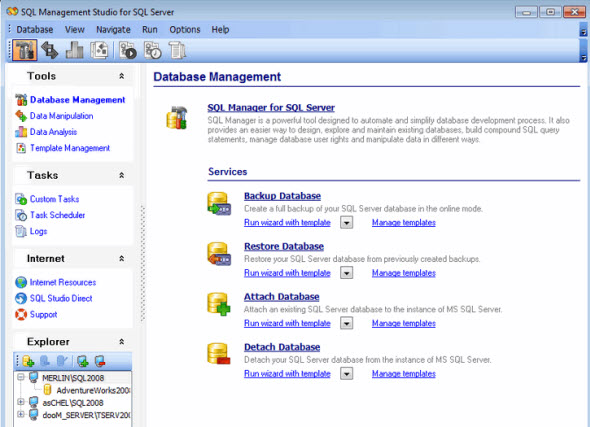Click the Attach Database icon
590x427 pixels.
[x=219, y=304]
